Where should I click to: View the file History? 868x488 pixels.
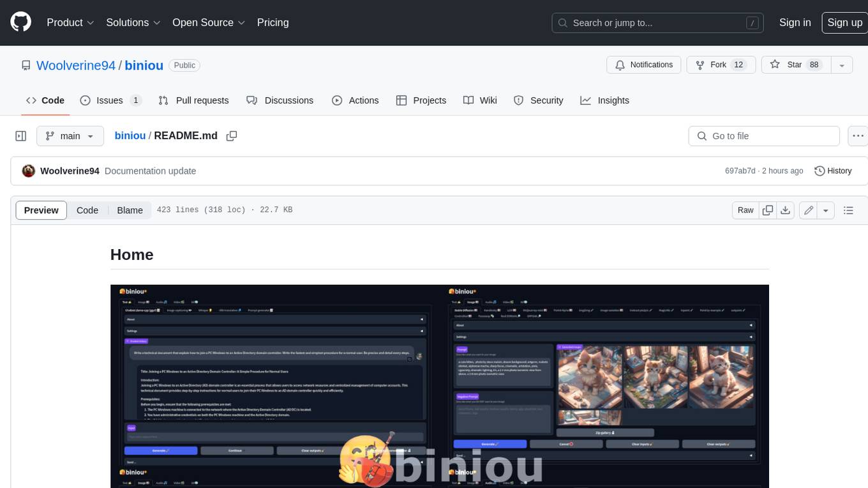833,171
